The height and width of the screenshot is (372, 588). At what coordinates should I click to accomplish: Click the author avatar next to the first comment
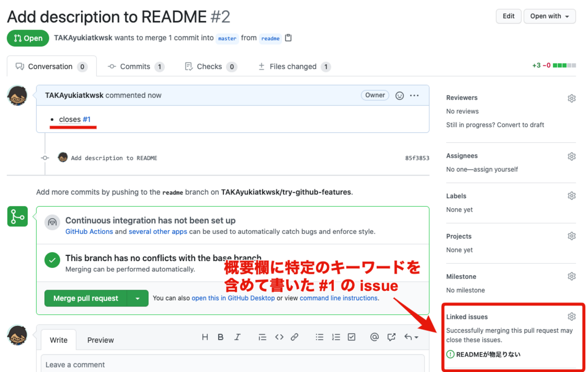pyautogui.click(x=17, y=95)
